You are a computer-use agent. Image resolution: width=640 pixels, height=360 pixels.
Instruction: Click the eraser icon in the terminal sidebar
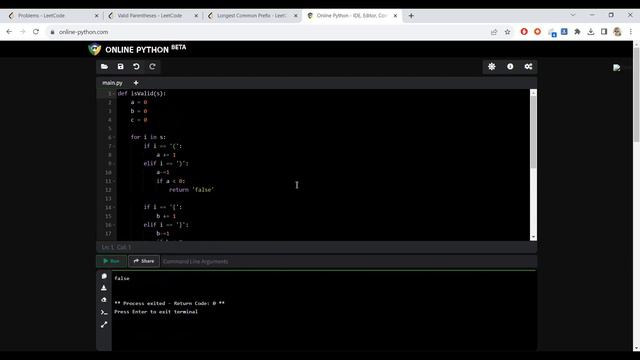click(x=104, y=300)
